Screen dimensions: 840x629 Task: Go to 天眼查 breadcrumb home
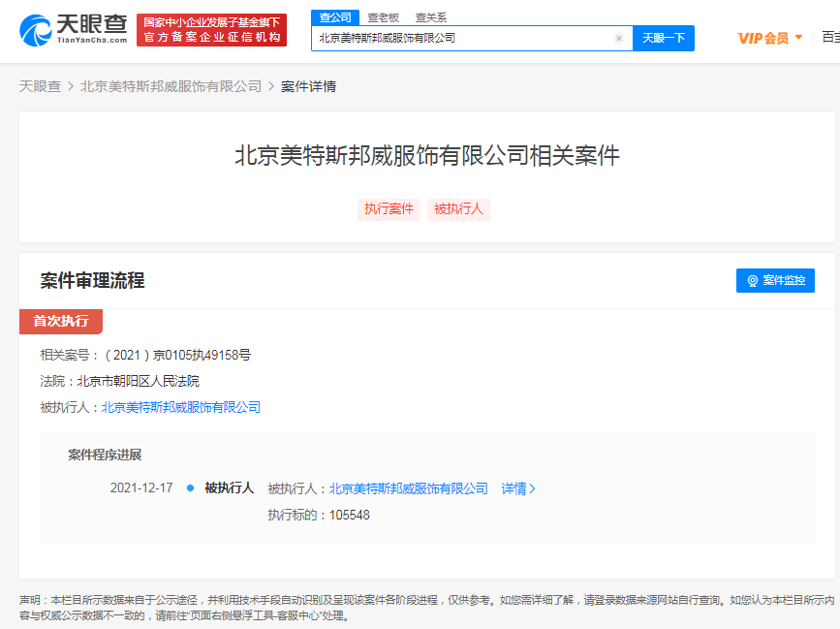tap(40, 86)
